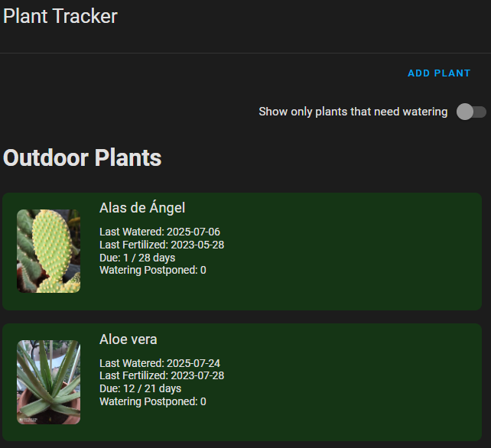Open the Alas de Ángel cactus photo
Viewport: 491px width, 448px height.
pos(49,251)
